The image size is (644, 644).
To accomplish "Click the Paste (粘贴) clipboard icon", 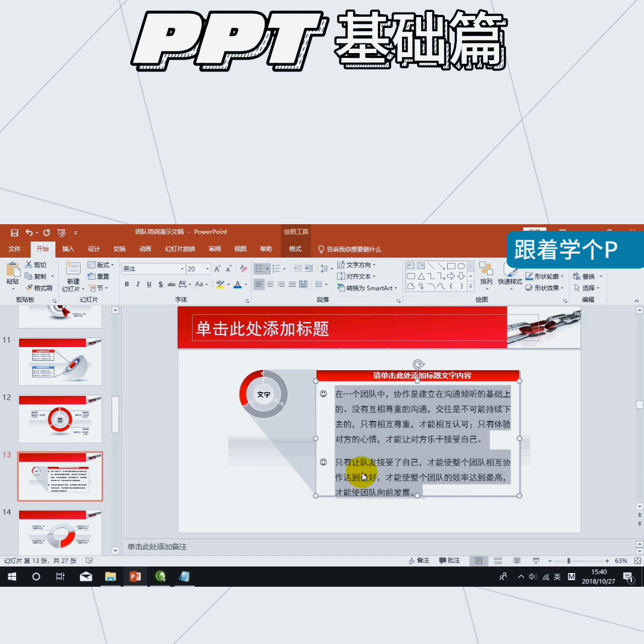I will click(x=13, y=270).
